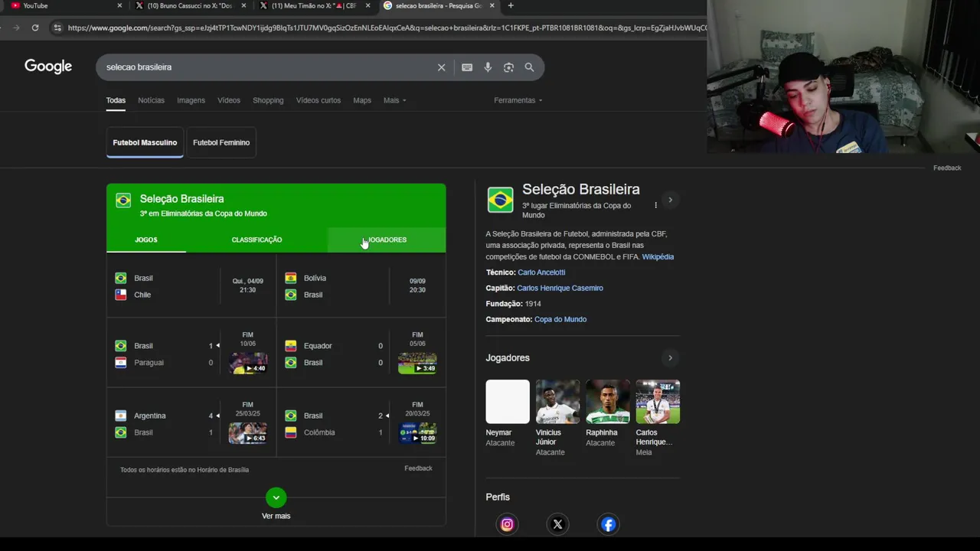Expand the Jogadores section arrow
980x551 pixels.
[670, 358]
